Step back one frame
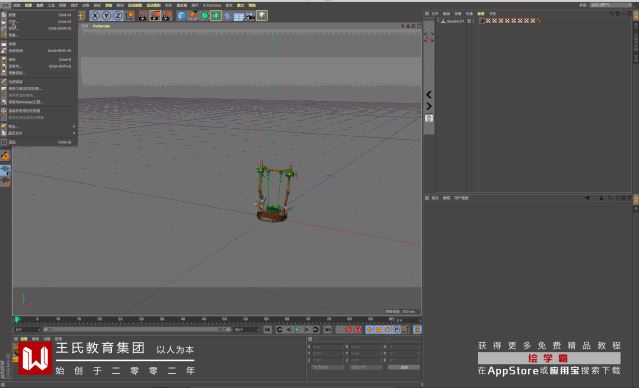 [x=289, y=329]
